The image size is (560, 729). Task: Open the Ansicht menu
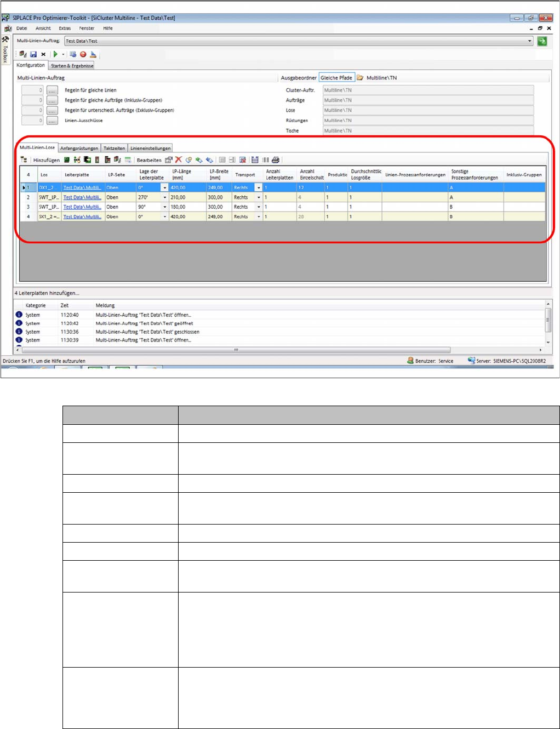point(43,29)
